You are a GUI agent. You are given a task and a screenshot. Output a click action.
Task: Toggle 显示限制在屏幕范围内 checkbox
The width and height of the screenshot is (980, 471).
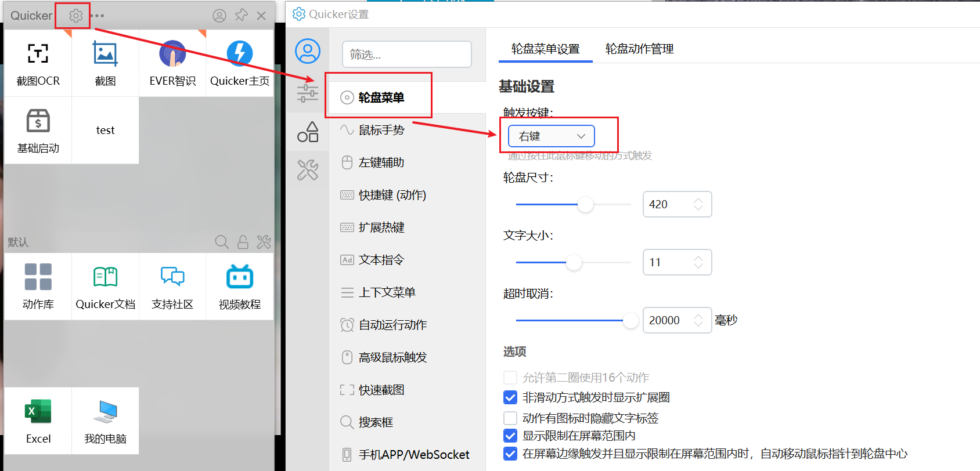coord(510,436)
